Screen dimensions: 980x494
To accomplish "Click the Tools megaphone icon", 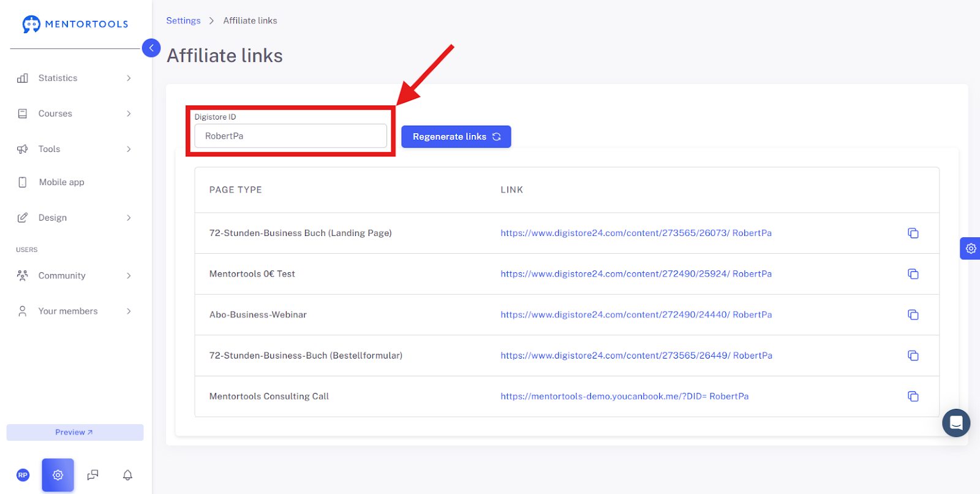I will tap(23, 149).
